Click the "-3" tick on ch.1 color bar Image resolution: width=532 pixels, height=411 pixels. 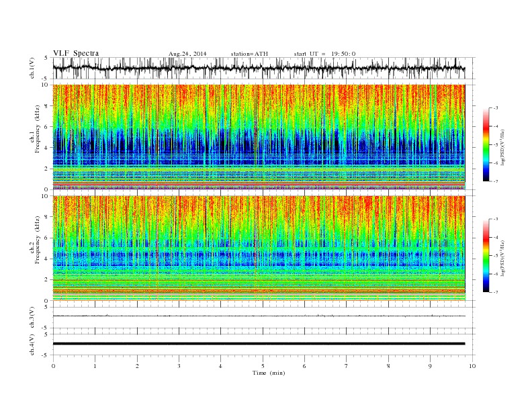click(495, 108)
